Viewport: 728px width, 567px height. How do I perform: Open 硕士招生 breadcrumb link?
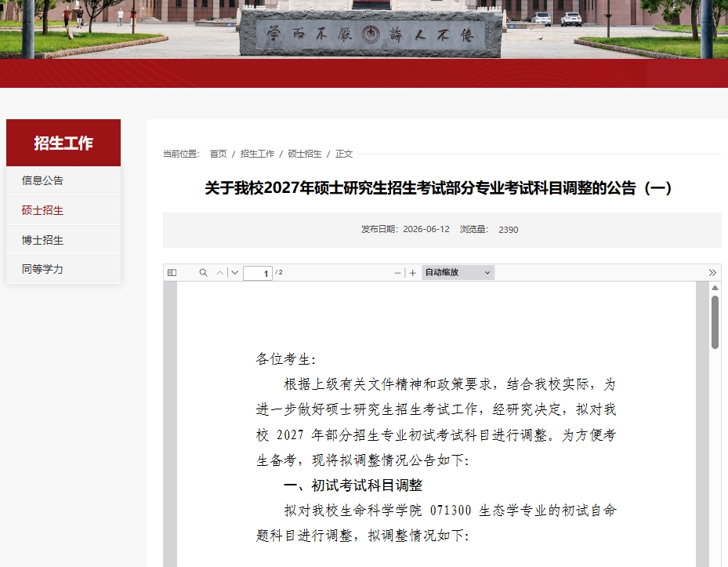[305, 154]
